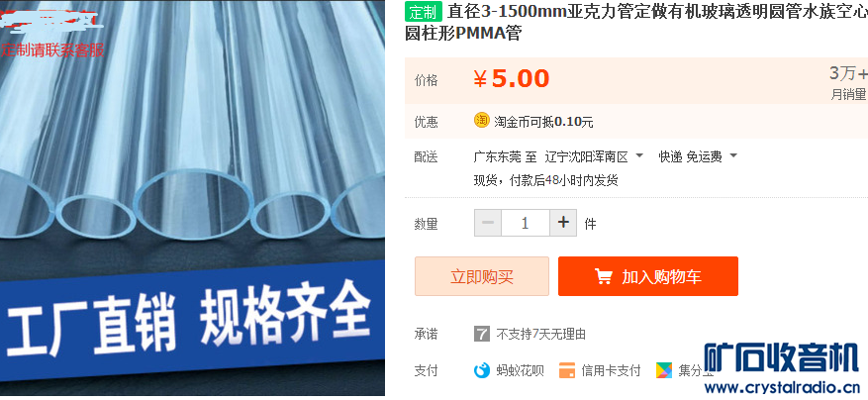Click the Ant Huabei payment icon
Image resolution: width=868 pixels, height=400 pixels.
click(x=482, y=370)
